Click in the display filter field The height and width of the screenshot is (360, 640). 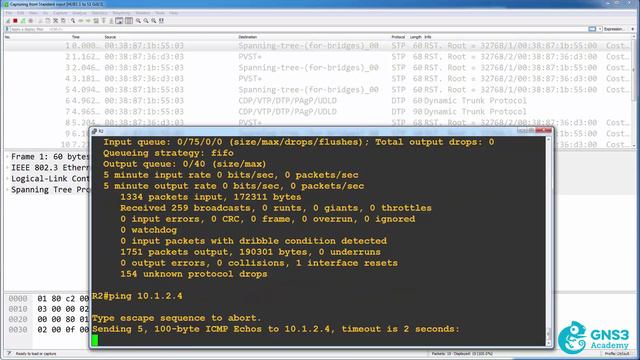298,29
